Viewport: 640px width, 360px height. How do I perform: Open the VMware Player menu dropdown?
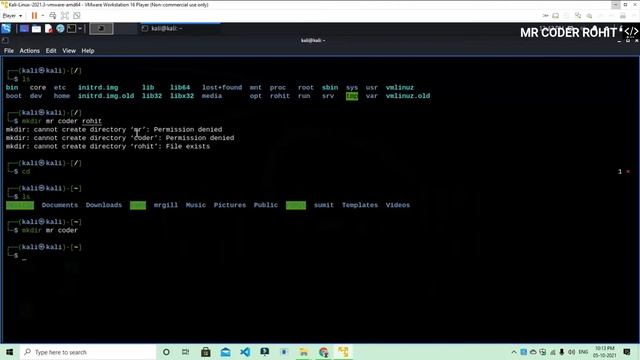[12, 16]
